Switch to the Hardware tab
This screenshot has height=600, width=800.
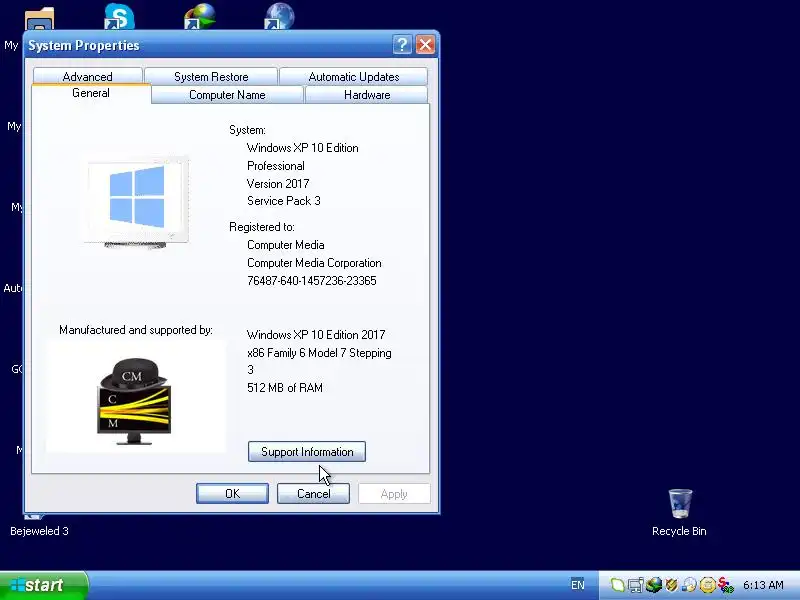[x=367, y=95]
